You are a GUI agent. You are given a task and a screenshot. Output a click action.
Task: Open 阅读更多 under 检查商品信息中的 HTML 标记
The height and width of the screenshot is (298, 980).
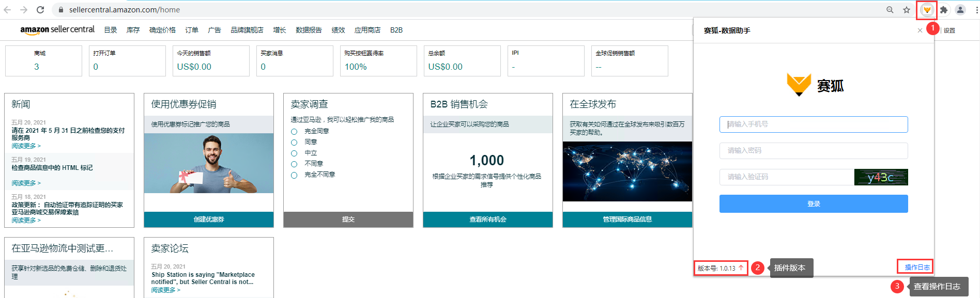[26, 183]
